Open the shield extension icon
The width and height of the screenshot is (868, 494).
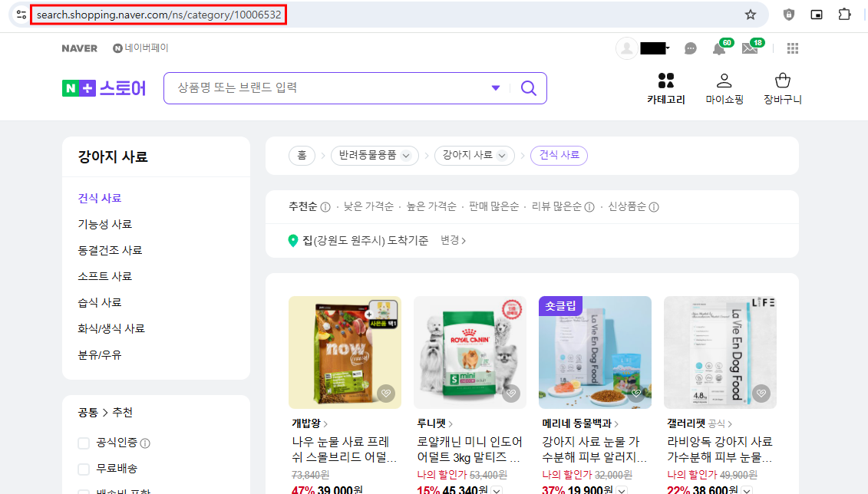pyautogui.click(x=789, y=15)
